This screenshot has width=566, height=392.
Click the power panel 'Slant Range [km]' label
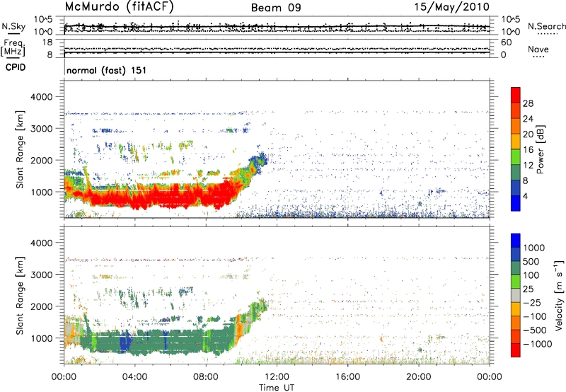tap(20, 149)
